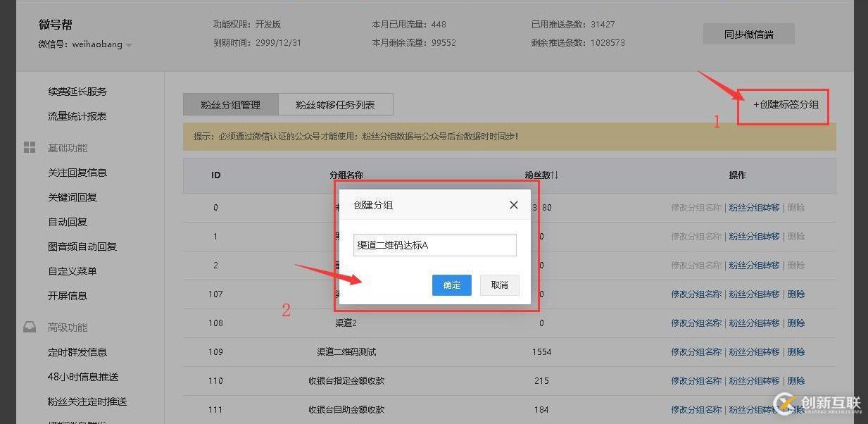Focus the group name input containing 渠道二维码达标A
The width and height of the screenshot is (868, 424).
435,245
